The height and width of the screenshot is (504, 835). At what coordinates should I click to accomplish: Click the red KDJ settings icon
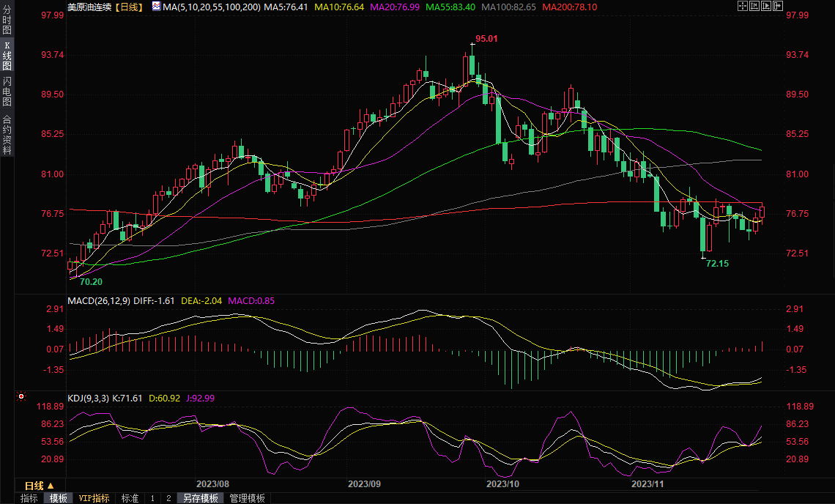click(21, 396)
